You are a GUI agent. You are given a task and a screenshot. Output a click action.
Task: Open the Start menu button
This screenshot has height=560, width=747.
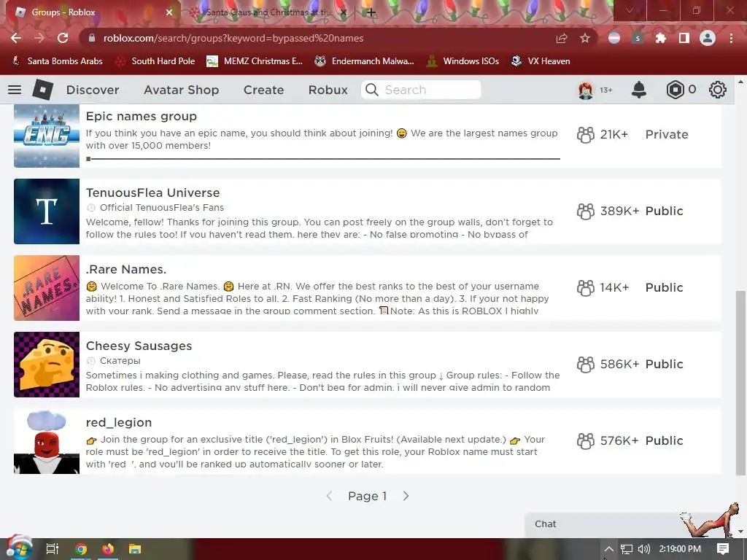(x=18, y=548)
